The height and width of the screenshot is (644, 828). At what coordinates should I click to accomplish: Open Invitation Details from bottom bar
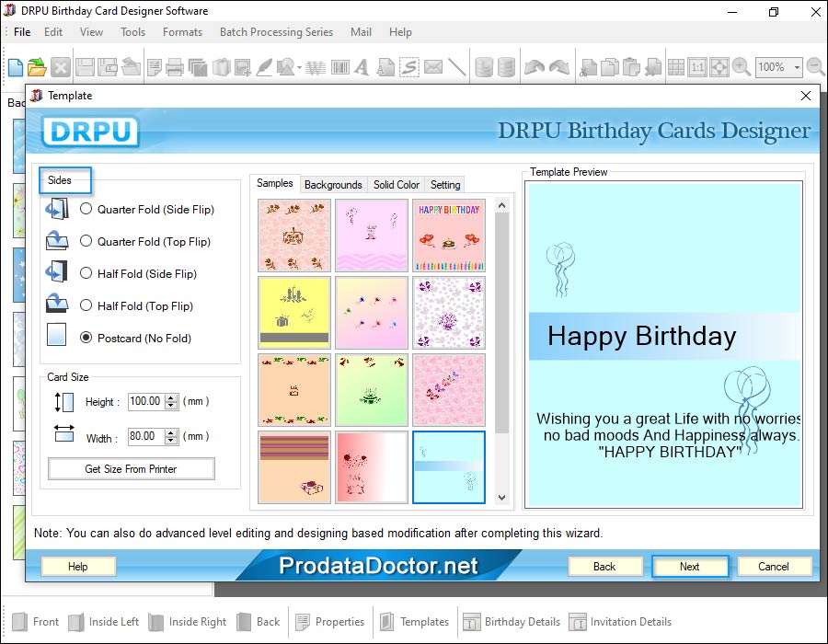pos(620,621)
